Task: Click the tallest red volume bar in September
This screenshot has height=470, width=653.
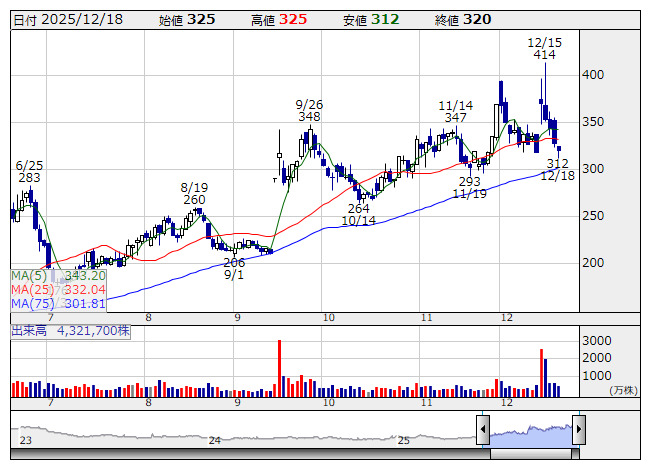Action: click(279, 369)
